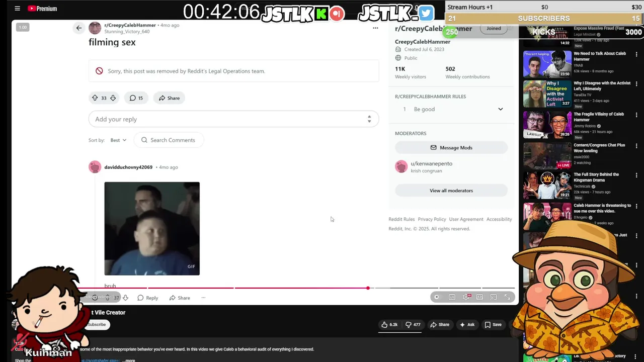The image size is (644, 362).
Task: Downvote the Reddit post next to 33
Action: click(113, 98)
